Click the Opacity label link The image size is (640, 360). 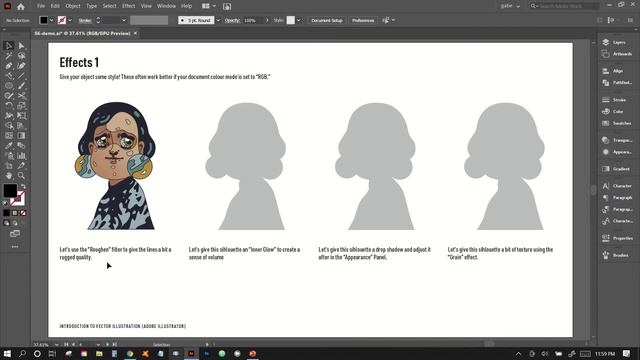point(232,20)
